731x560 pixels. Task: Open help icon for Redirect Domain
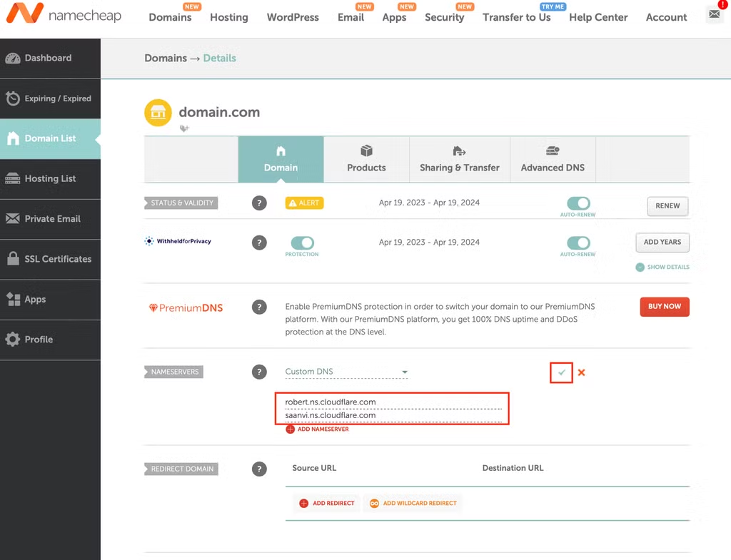click(x=259, y=469)
